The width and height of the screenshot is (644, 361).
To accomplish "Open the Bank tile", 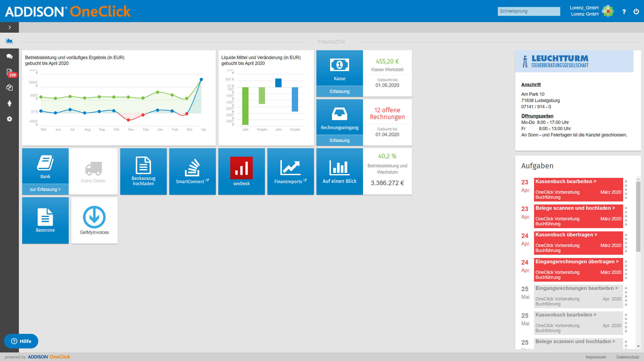I will pyautogui.click(x=45, y=166).
